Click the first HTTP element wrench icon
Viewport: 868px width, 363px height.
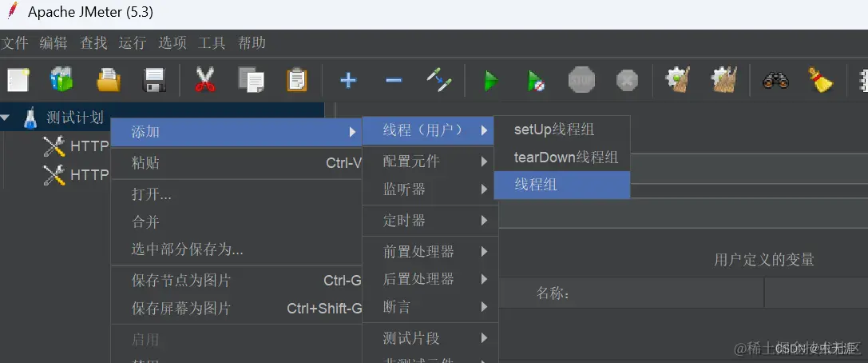tap(54, 146)
